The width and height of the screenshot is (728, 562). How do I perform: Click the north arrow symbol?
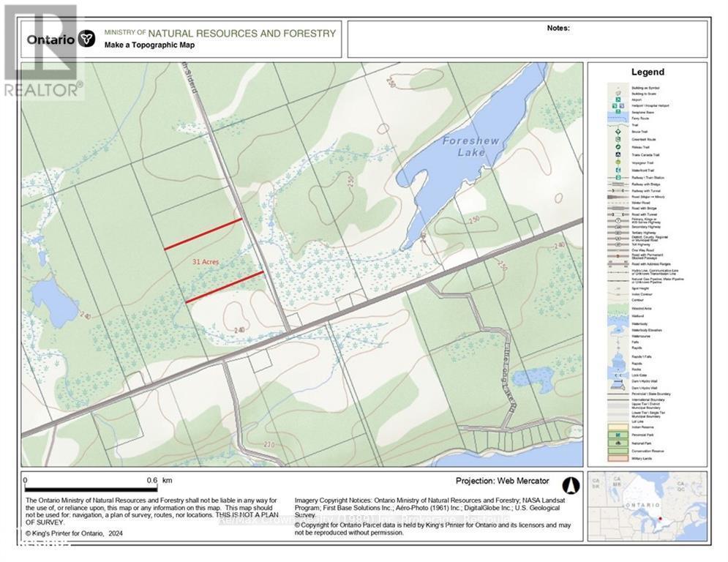tap(570, 486)
